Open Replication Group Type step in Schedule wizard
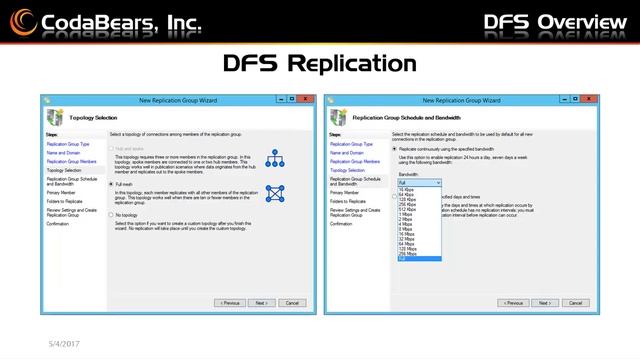The height and width of the screenshot is (360, 640). [x=351, y=144]
